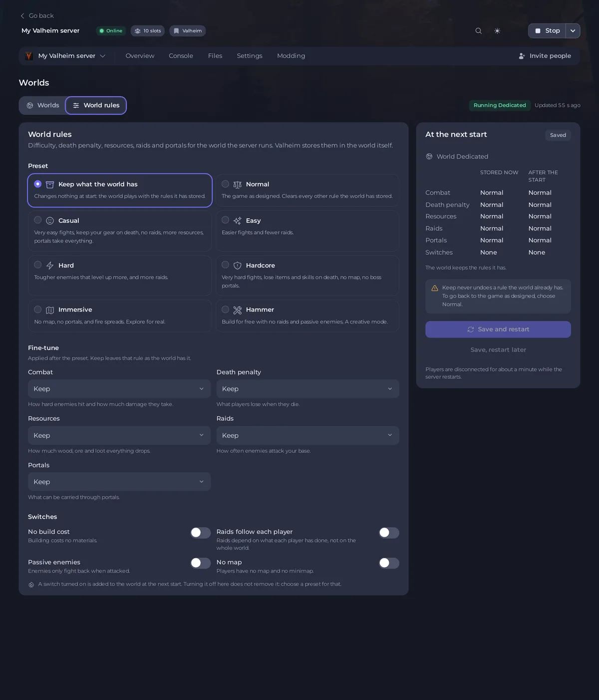
Task: Select the Casual preset radio button
Action: (38, 220)
